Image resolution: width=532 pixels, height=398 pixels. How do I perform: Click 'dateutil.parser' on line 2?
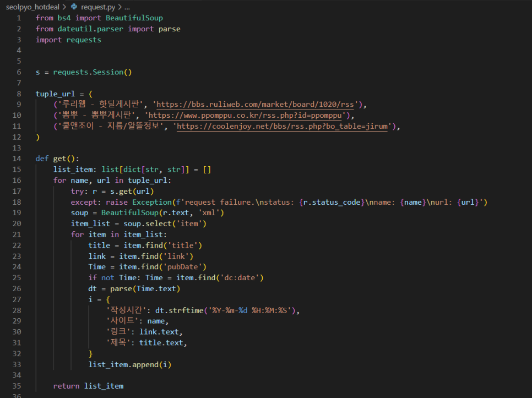[90, 29]
